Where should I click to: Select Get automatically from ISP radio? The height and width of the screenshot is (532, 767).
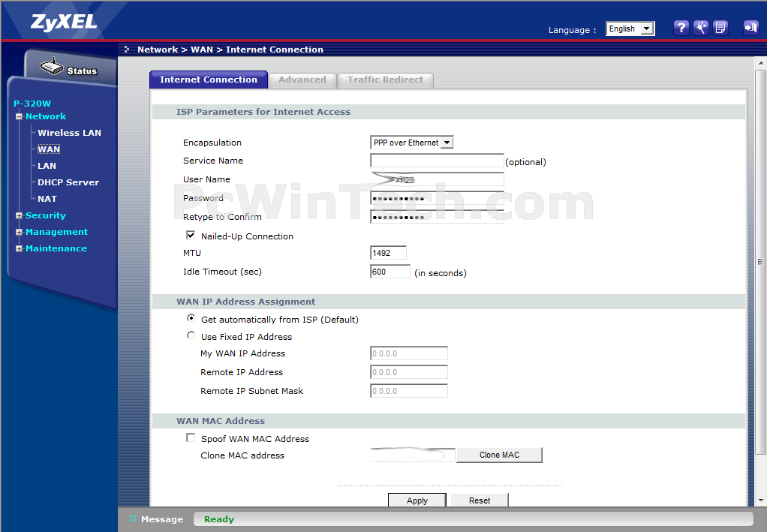click(191, 318)
